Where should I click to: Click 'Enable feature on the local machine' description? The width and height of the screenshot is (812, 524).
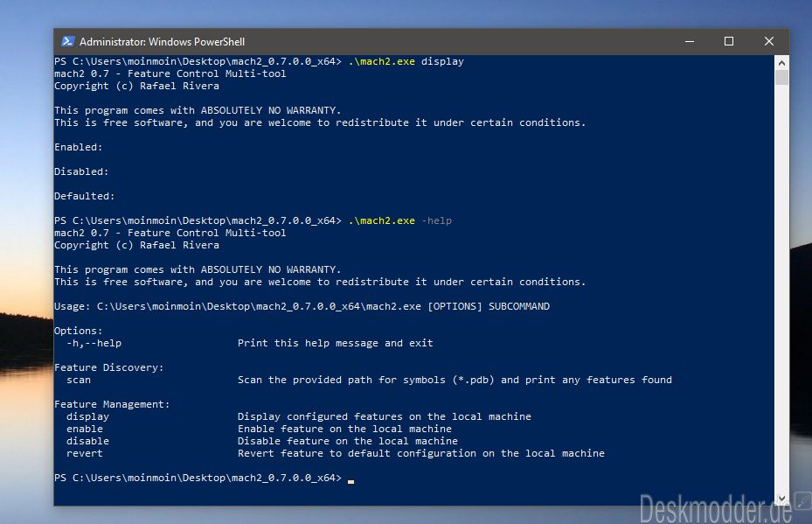click(344, 430)
